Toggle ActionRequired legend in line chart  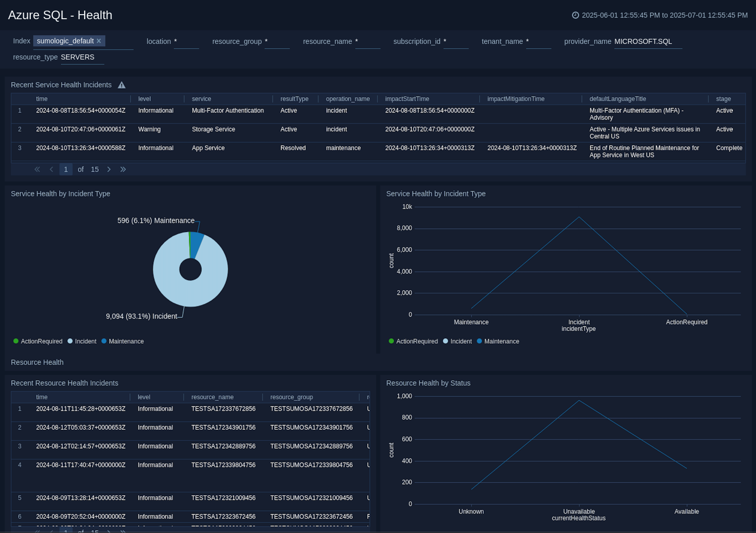(413, 341)
